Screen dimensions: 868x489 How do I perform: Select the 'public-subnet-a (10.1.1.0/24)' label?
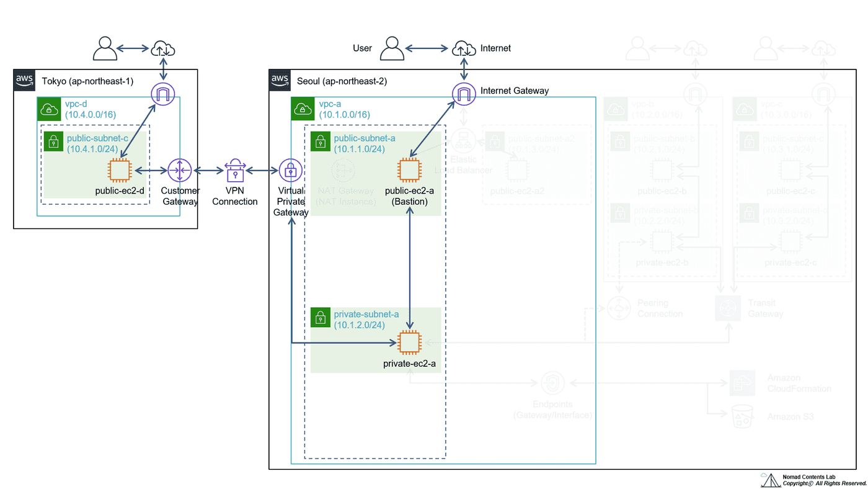[365, 143]
